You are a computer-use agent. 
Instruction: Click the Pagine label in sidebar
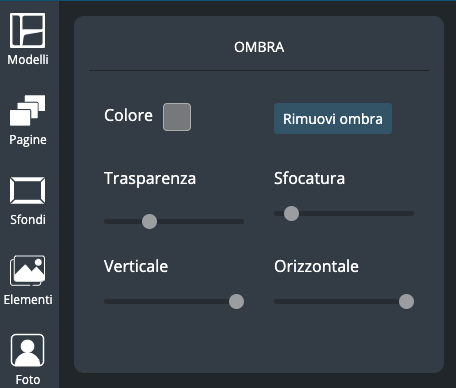point(28,140)
